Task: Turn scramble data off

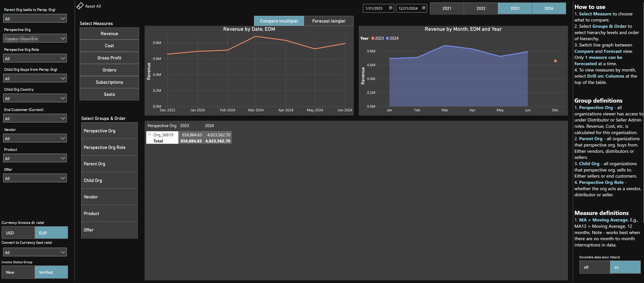Action: [595, 267]
